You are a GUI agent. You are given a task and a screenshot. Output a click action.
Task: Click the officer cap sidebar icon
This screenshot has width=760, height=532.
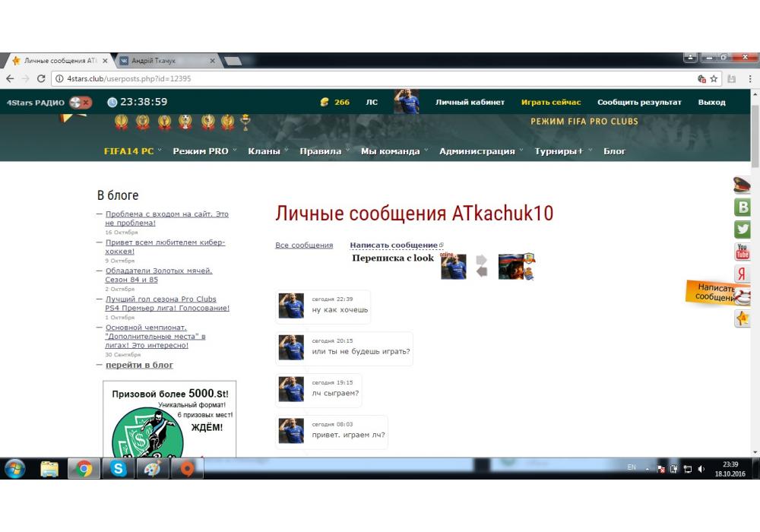point(742,185)
